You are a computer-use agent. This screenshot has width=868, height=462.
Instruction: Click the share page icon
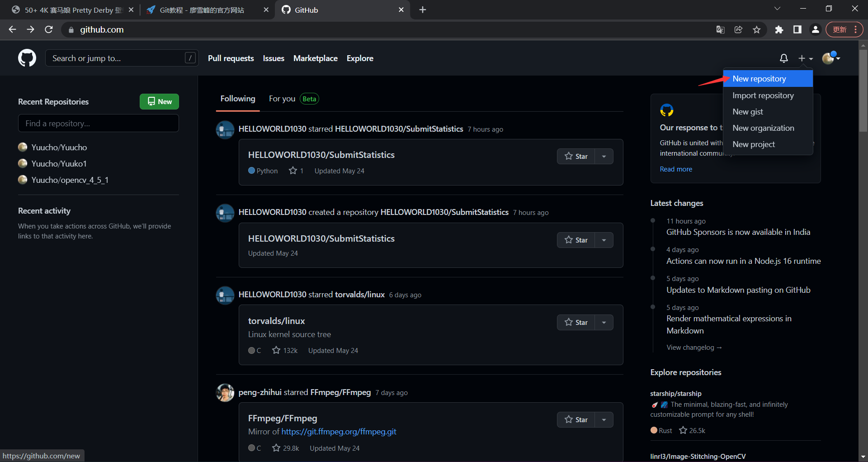(x=738, y=29)
